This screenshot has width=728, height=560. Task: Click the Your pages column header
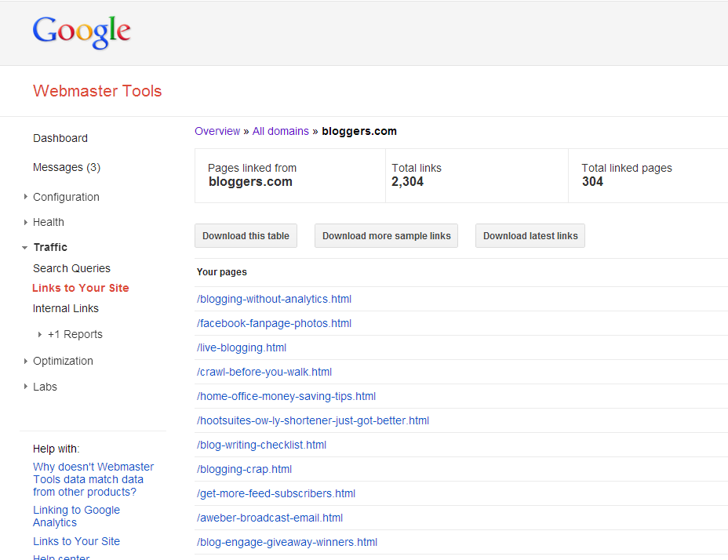click(221, 272)
